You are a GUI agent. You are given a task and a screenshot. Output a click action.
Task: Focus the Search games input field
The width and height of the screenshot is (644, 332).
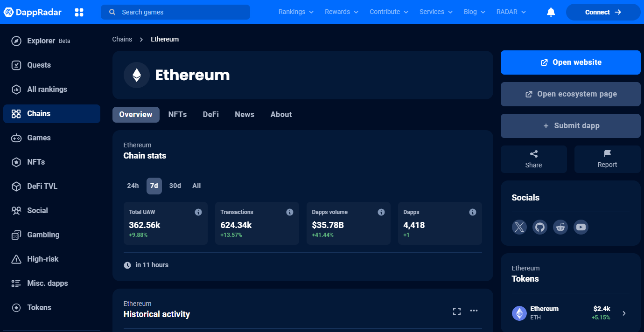(x=175, y=12)
